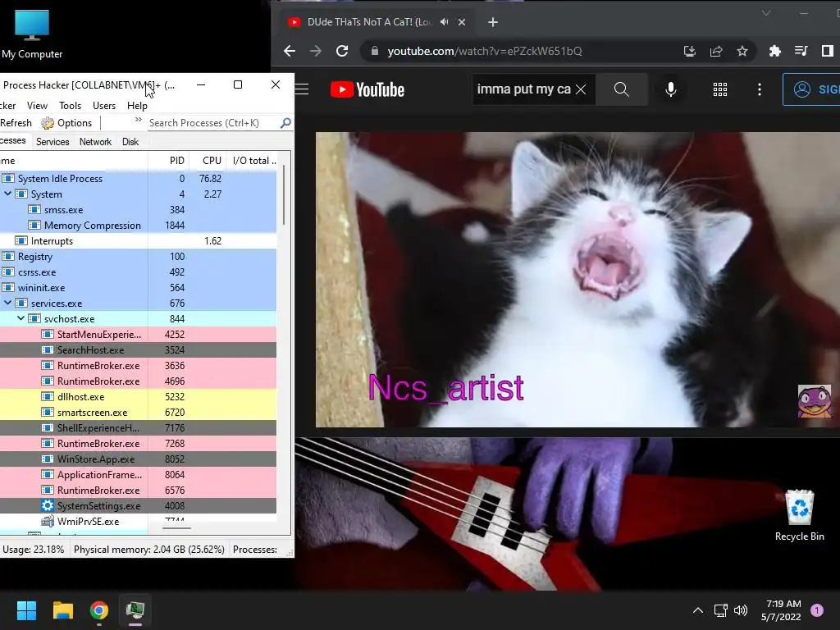Click Search Processes field
The width and height of the screenshot is (840, 630).
click(212, 123)
